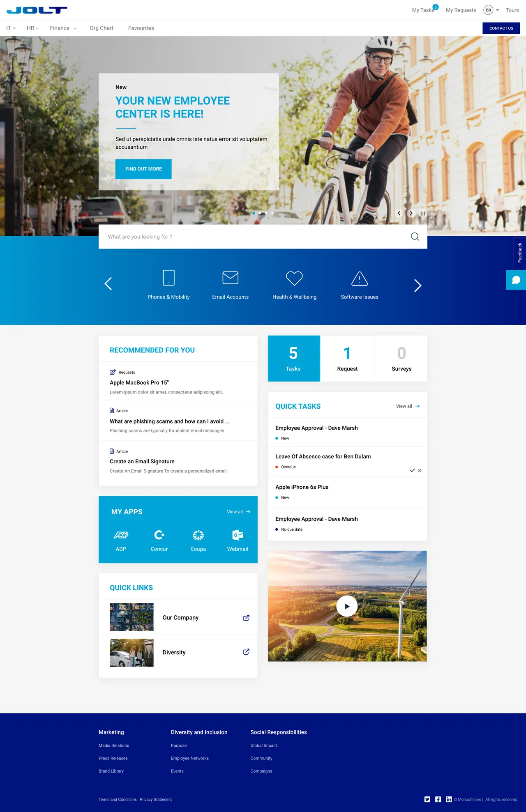This screenshot has height=812, width=526.
Task: Select the 5 Tasks tab
Action: click(x=294, y=359)
